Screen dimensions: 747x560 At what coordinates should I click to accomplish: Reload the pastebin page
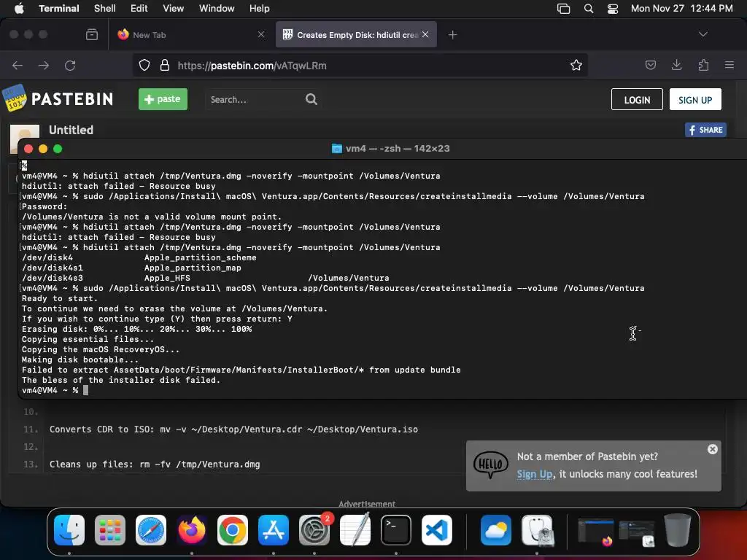click(70, 65)
